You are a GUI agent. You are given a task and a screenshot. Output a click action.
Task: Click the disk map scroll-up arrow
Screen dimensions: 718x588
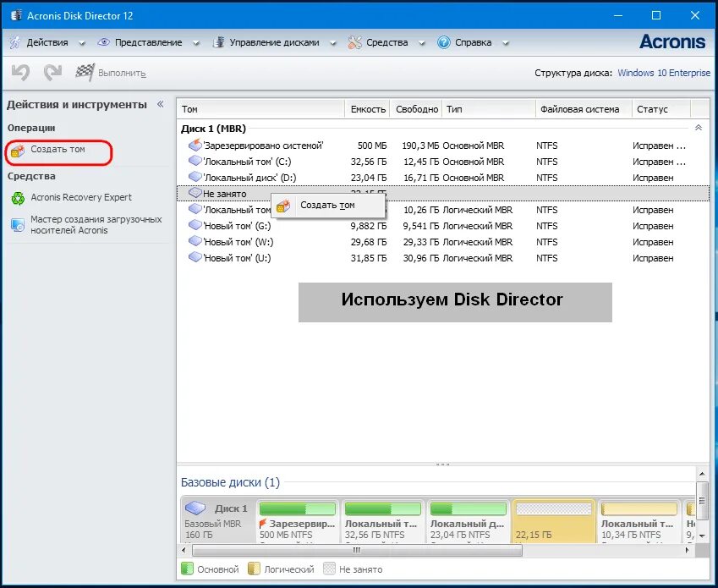point(702,473)
